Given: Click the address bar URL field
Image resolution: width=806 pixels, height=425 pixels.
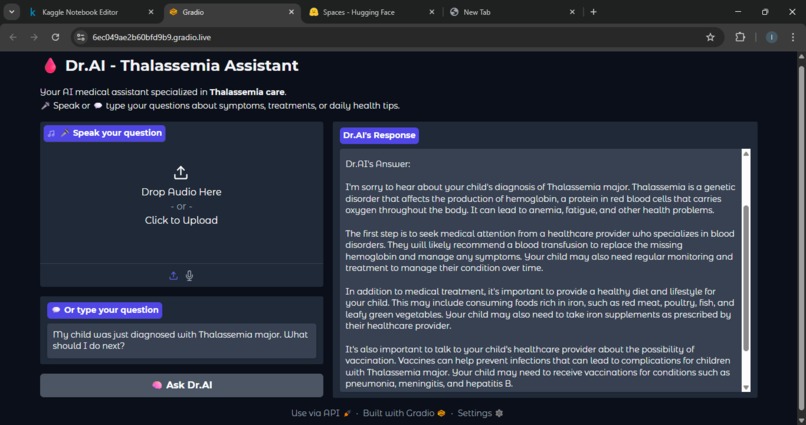Looking at the screenshot, I should (396, 37).
